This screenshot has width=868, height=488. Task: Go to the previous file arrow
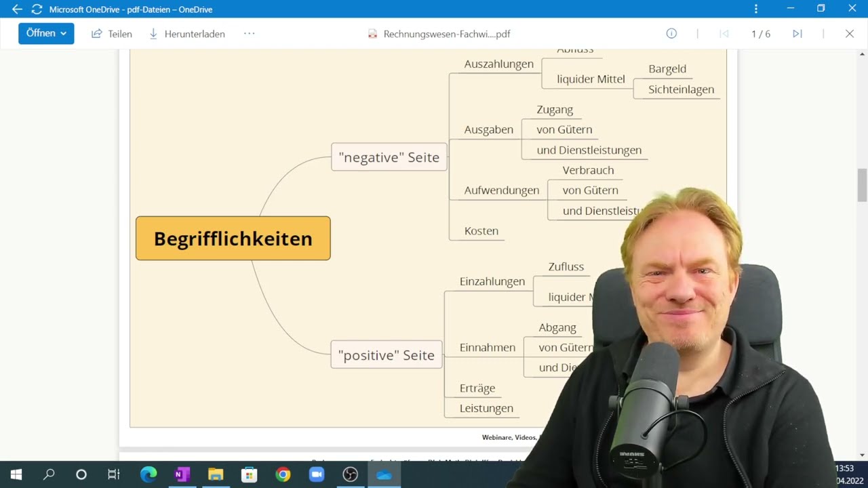724,34
